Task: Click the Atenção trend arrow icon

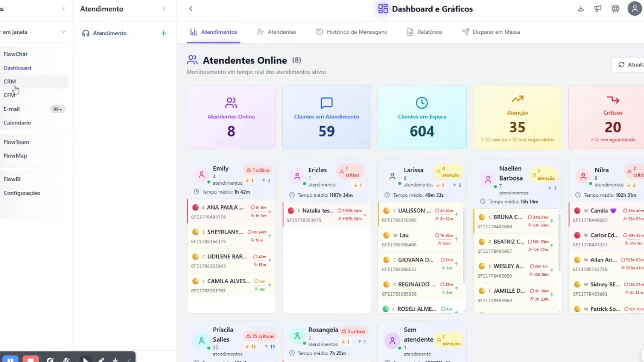Action: [x=517, y=99]
